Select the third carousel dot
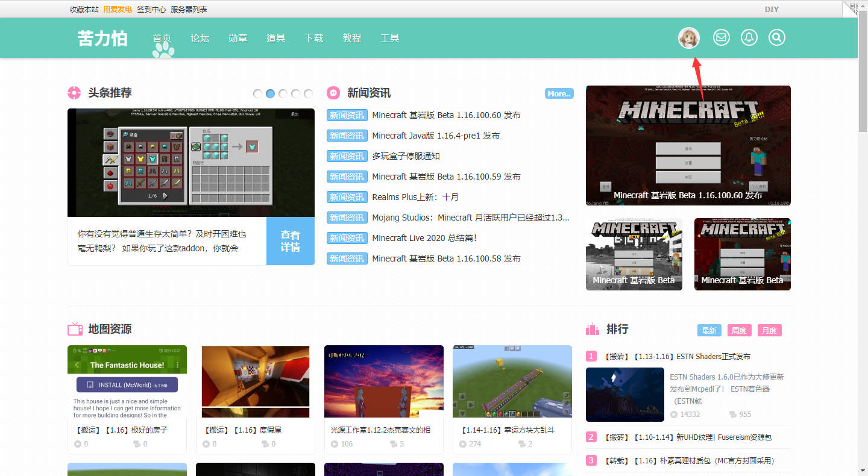868x476 pixels. click(x=283, y=93)
